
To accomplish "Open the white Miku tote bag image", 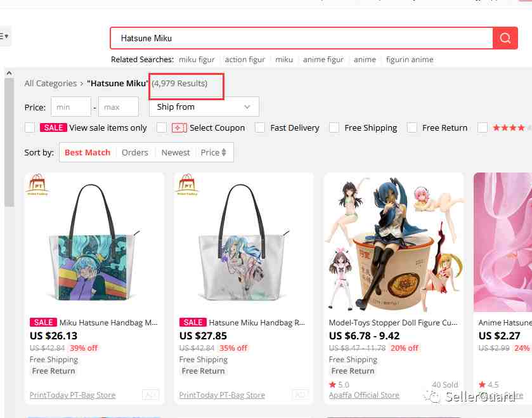I will point(243,243).
